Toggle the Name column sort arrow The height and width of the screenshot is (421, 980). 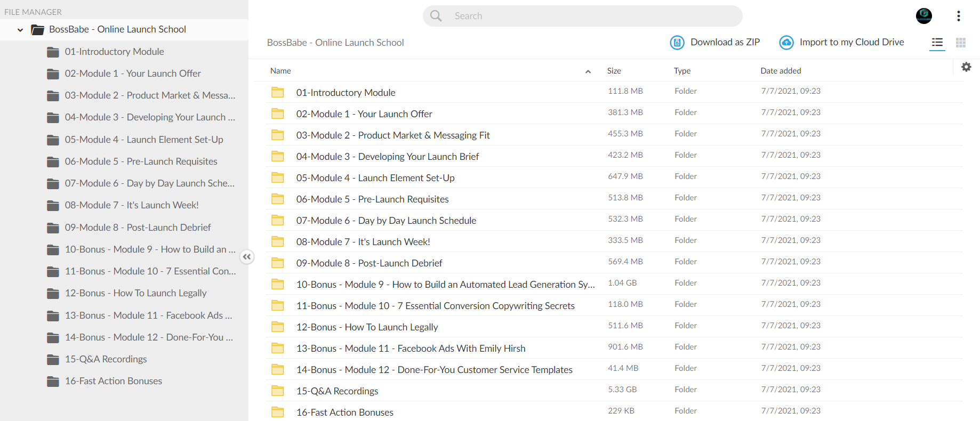tap(588, 71)
